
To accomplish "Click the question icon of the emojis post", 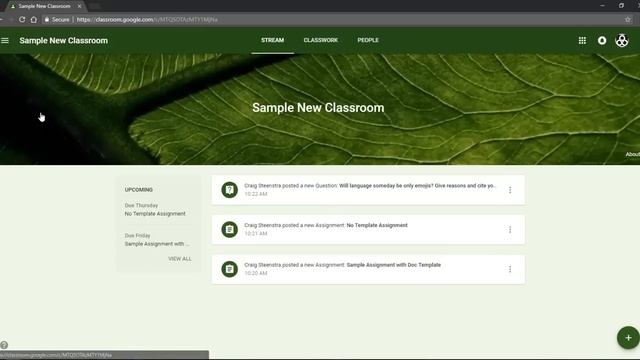I will (x=229, y=190).
